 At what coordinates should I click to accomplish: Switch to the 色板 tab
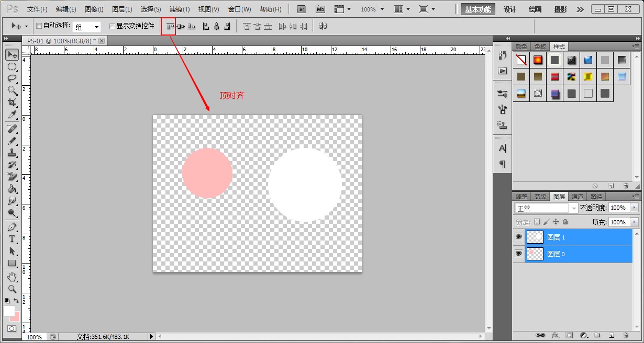540,47
